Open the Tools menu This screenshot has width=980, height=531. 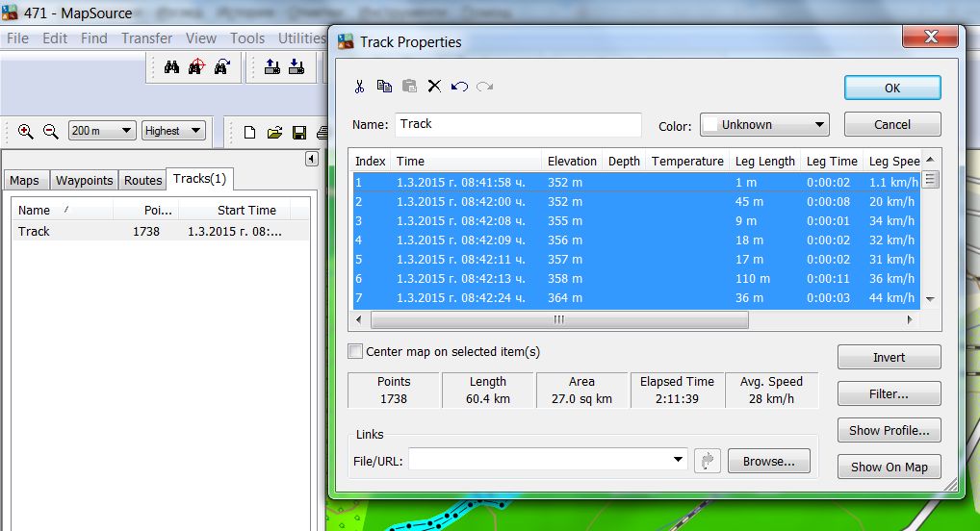click(247, 38)
